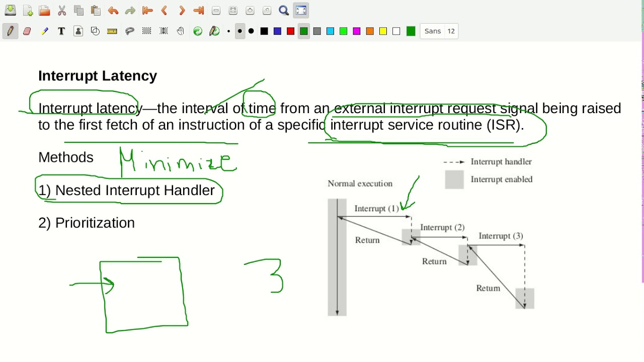Reset zoom to normal size

[267, 11]
